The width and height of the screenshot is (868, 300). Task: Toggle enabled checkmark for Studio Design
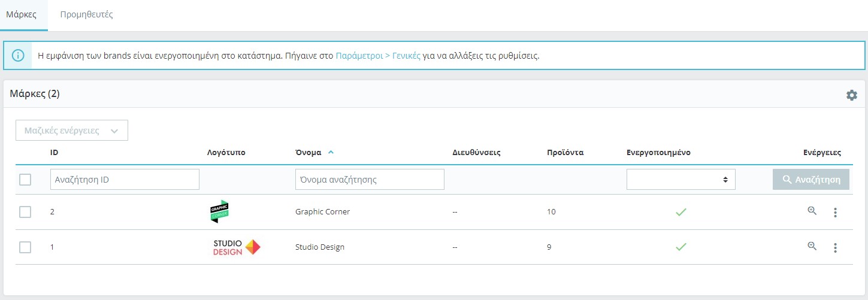tap(681, 247)
